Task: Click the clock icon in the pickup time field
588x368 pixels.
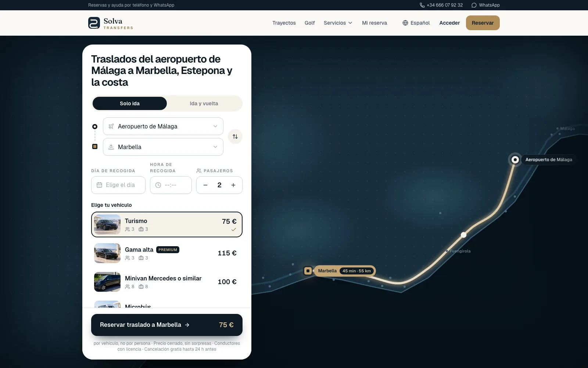Action: pos(158,185)
